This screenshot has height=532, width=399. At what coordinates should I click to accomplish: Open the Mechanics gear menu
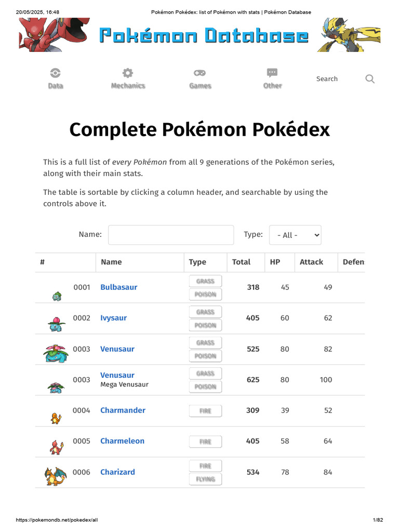coord(128,78)
